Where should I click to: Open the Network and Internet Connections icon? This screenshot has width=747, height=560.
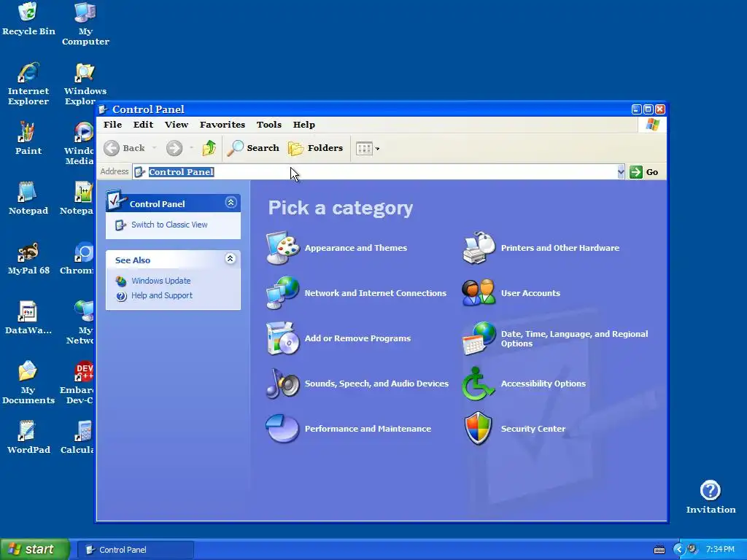point(283,293)
